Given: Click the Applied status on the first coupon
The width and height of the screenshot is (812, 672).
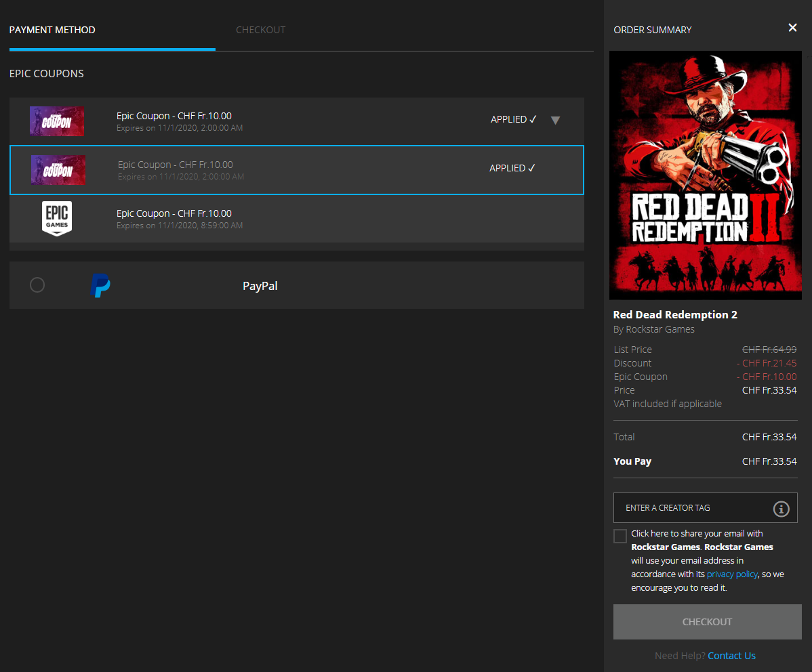Looking at the screenshot, I should 513,119.
